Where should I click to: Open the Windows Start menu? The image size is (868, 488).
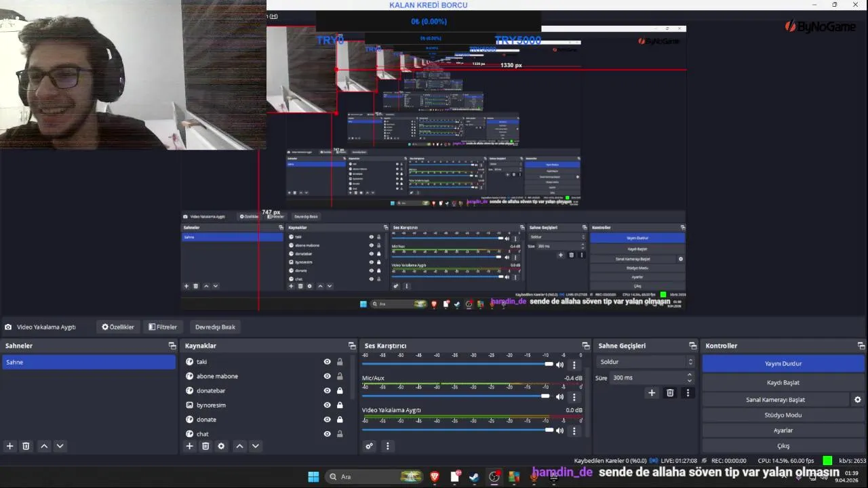click(x=313, y=476)
